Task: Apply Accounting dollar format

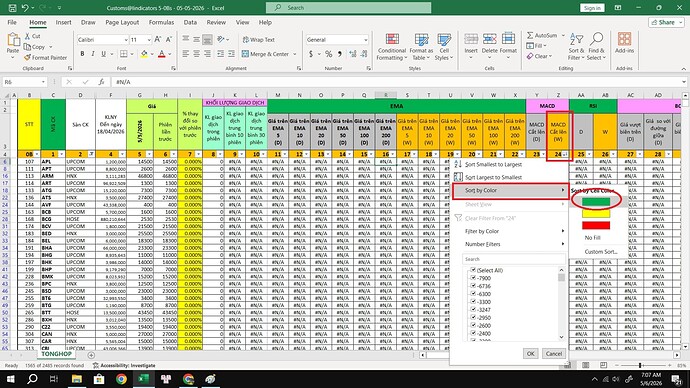Action: coord(311,54)
